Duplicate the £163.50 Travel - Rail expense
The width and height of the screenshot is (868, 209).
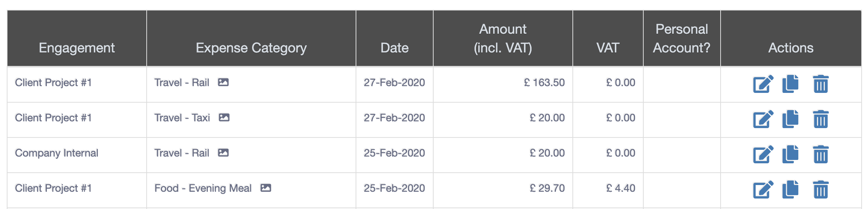[790, 84]
